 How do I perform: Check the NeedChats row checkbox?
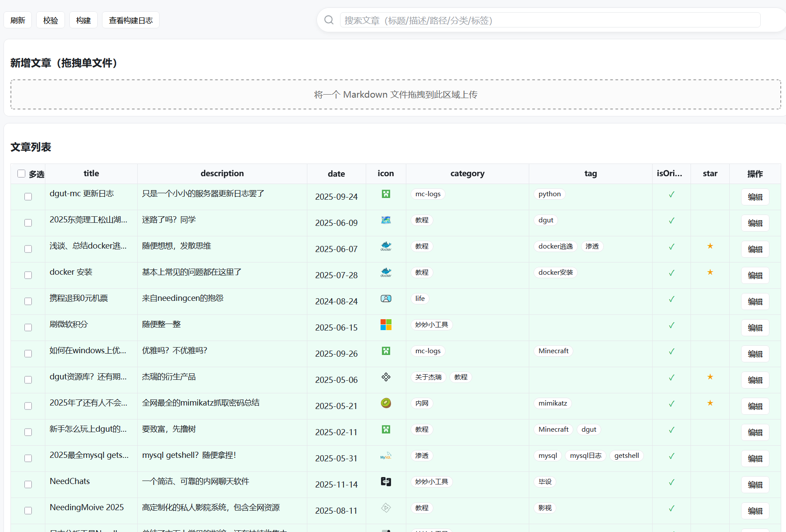pyautogui.click(x=28, y=484)
